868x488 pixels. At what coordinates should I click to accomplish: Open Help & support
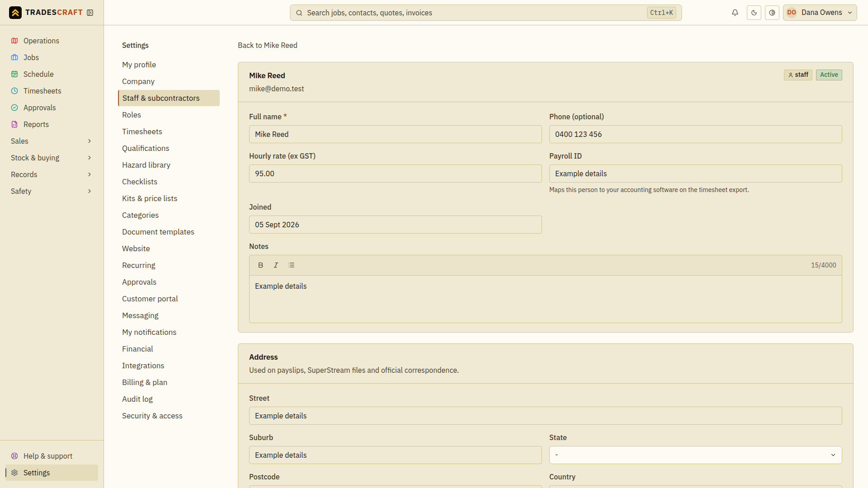tap(52, 456)
